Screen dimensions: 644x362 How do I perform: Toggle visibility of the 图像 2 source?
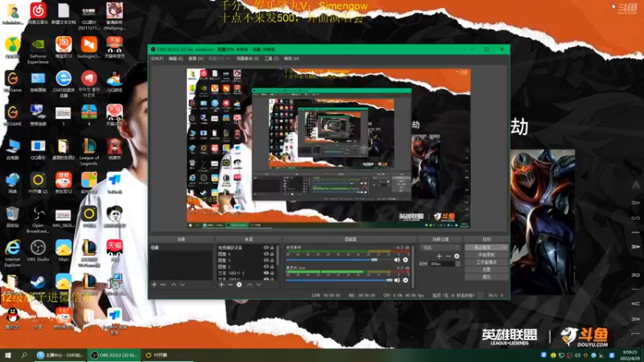tap(266, 266)
